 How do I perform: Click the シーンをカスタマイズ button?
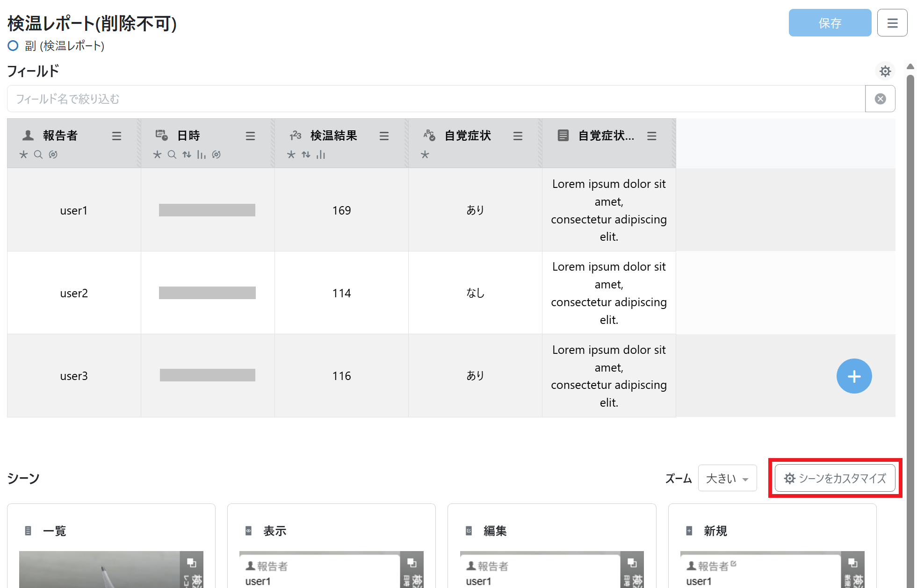click(835, 478)
